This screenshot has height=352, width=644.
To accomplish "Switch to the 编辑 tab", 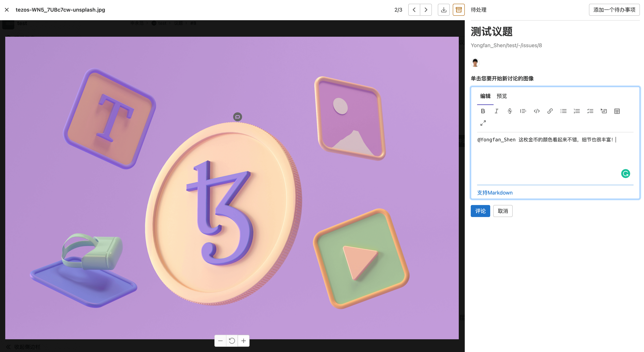I will tap(485, 96).
